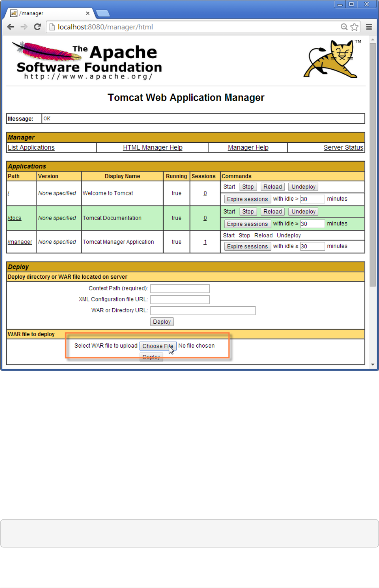Click the XML Configuration file URL field
The image size is (379, 588).
(180, 299)
